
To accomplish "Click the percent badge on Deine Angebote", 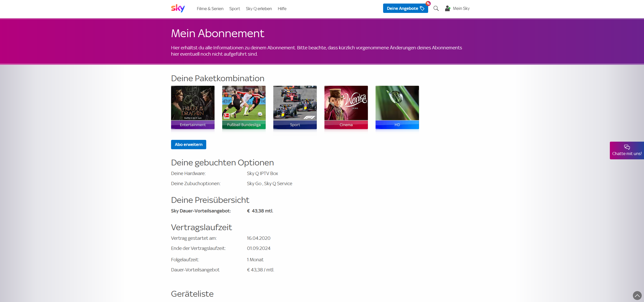I will point(428,4).
